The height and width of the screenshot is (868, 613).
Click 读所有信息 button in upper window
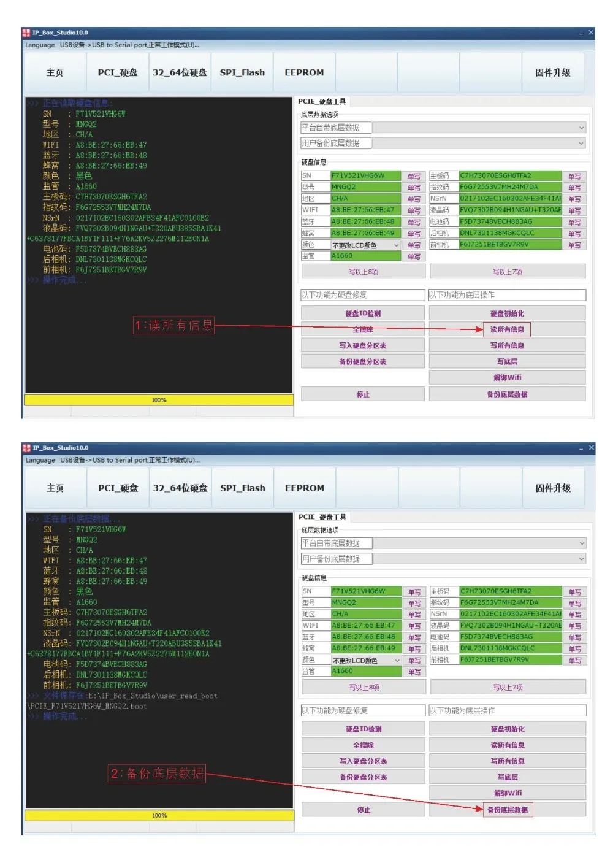point(507,329)
